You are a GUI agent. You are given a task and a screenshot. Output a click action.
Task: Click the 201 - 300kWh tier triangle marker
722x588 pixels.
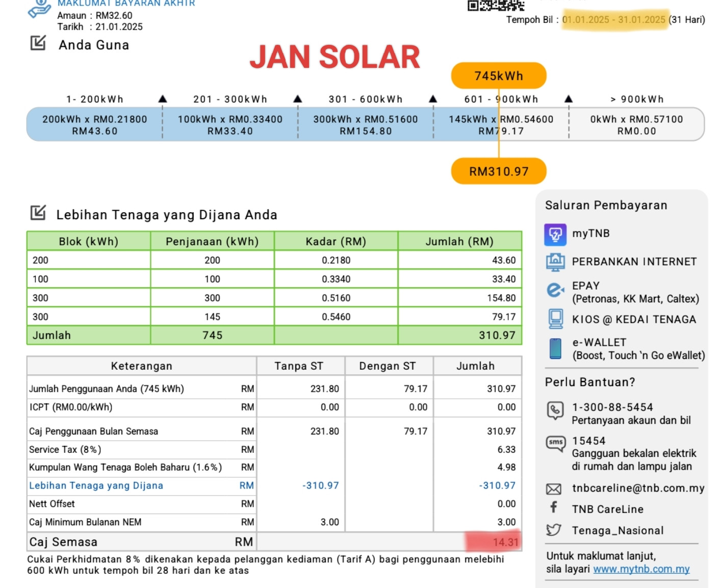click(x=298, y=99)
